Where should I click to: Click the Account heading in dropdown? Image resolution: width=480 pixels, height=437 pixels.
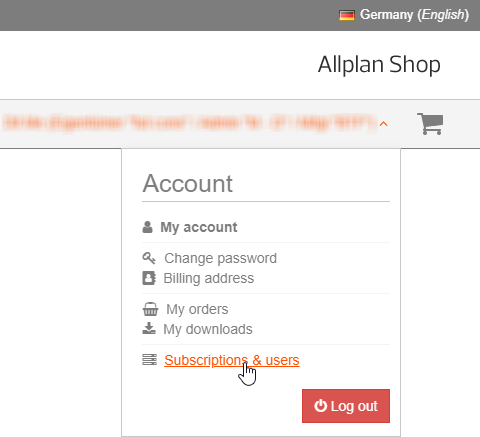(187, 183)
